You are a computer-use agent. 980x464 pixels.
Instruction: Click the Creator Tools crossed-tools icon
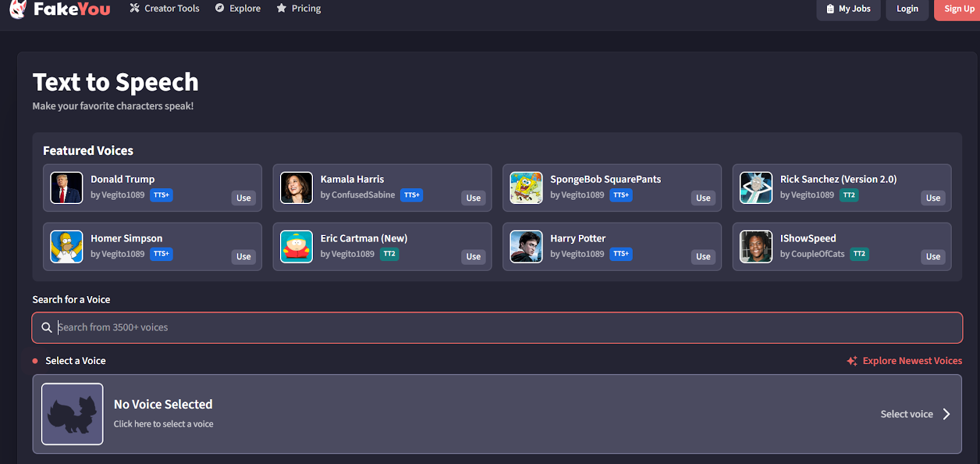click(x=135, y=8)
